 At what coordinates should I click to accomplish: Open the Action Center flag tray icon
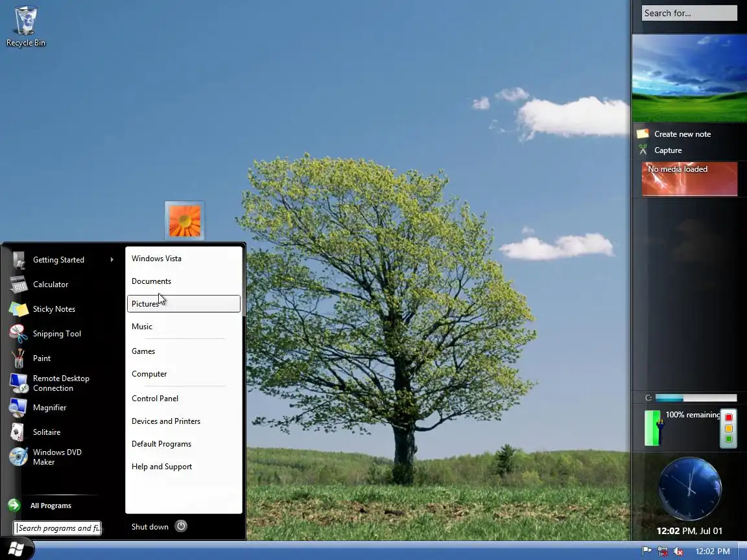click(646, 551)
